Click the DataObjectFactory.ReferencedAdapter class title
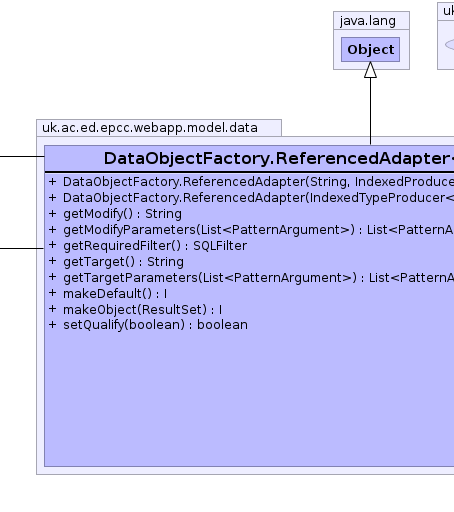The height and width of the screenshot is (512, 454). pyautogui.click(x=279, y=158)
